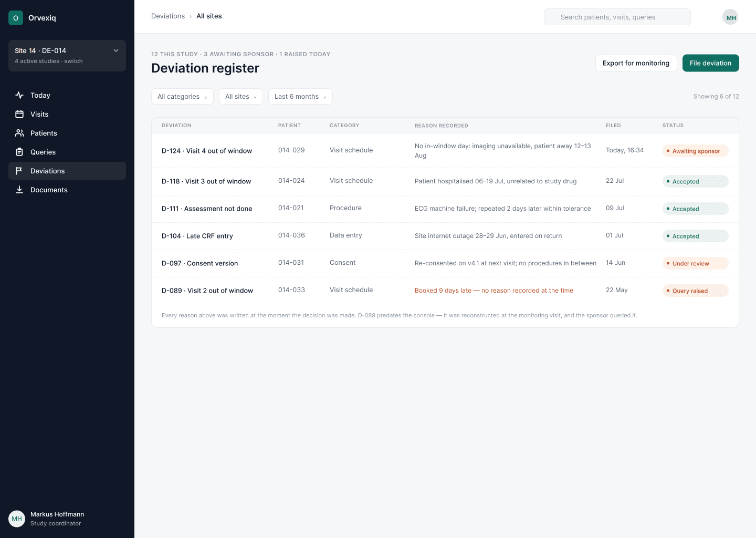Click the Documents download icon
756x538 pixels.
[x=19, y=190]
